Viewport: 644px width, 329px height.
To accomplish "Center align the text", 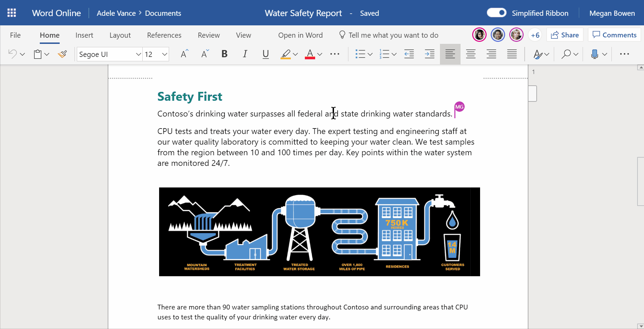I will (x=471, y=54).
